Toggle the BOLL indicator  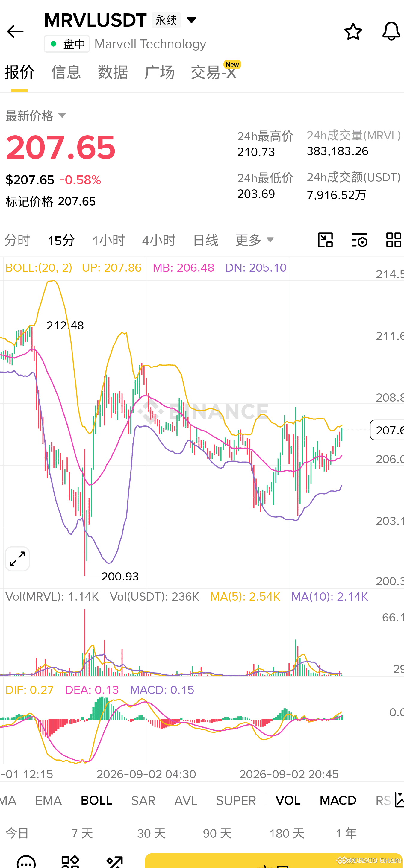point(96,800)
